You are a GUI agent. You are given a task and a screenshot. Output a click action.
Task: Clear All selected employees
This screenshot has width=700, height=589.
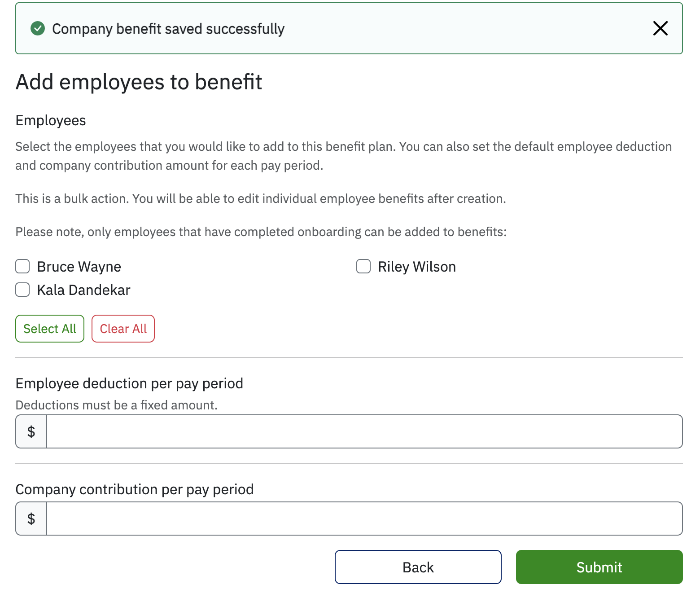tap(123, 328)
